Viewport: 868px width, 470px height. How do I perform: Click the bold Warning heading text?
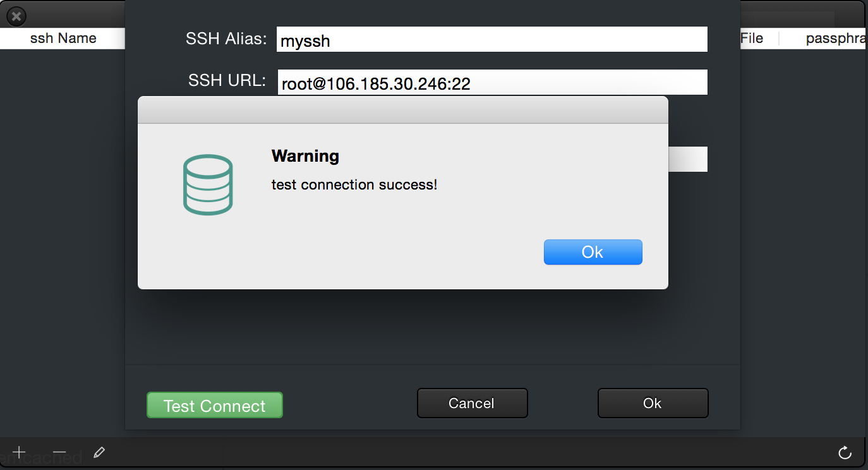tap(305, 156)
